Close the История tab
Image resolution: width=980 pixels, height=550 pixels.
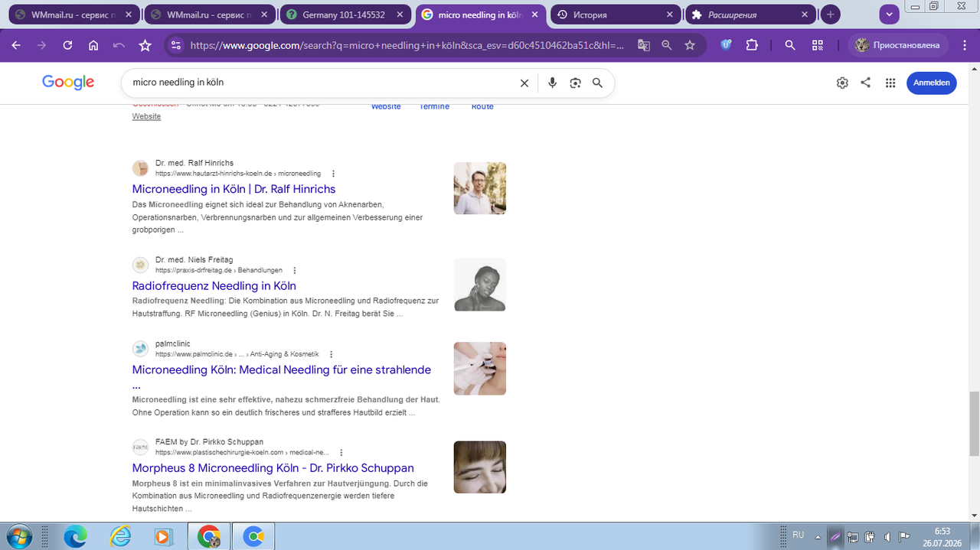[669, 15]
